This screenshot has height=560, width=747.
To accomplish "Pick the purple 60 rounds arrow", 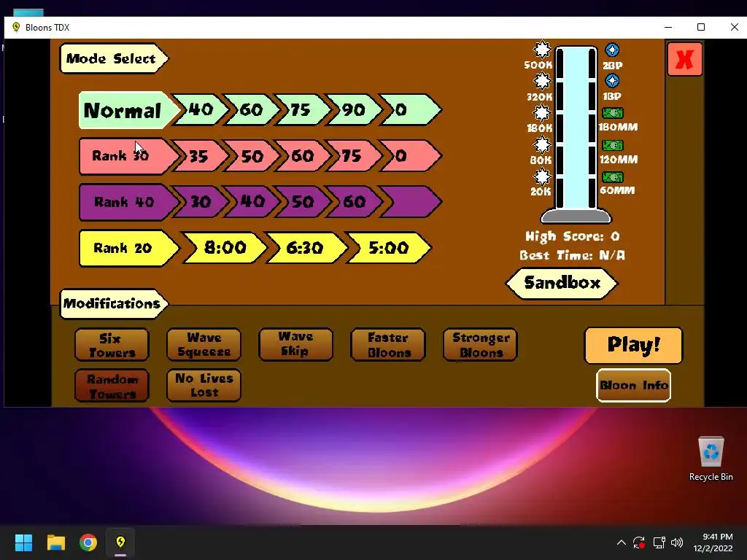I will (x=354, y=202).
